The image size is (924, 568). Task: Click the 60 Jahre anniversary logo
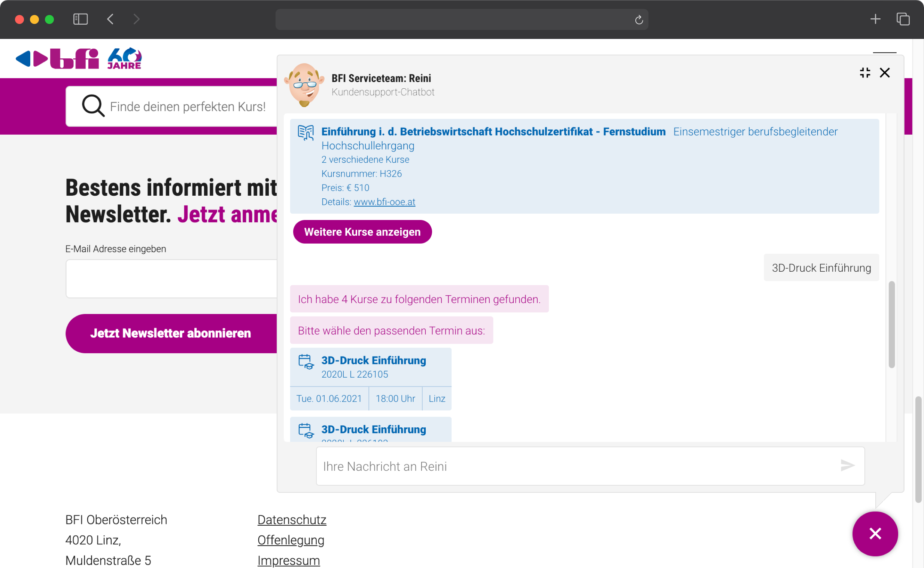(x=124, y=58)
